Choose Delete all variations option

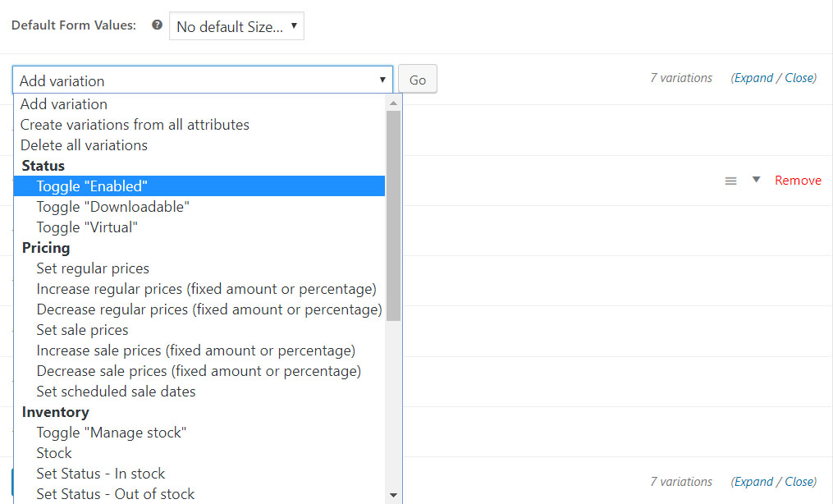click(x=199, y=145)
